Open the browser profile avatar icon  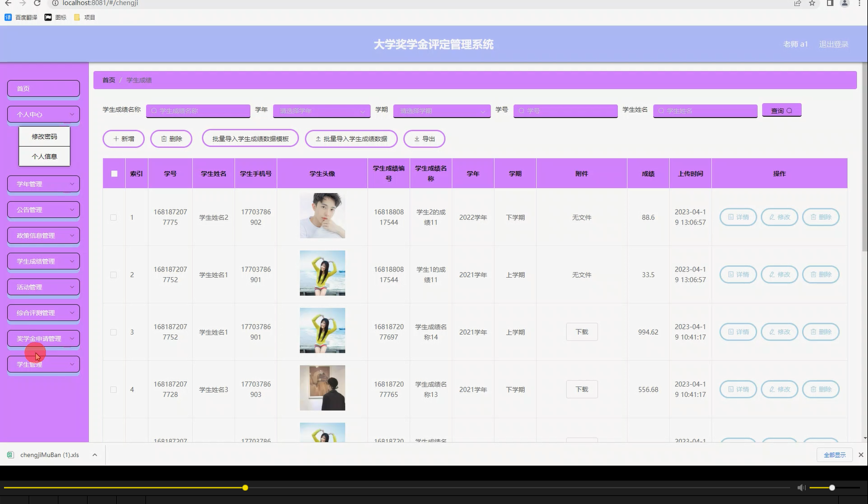pyautogui.click(x=845, y=3)
